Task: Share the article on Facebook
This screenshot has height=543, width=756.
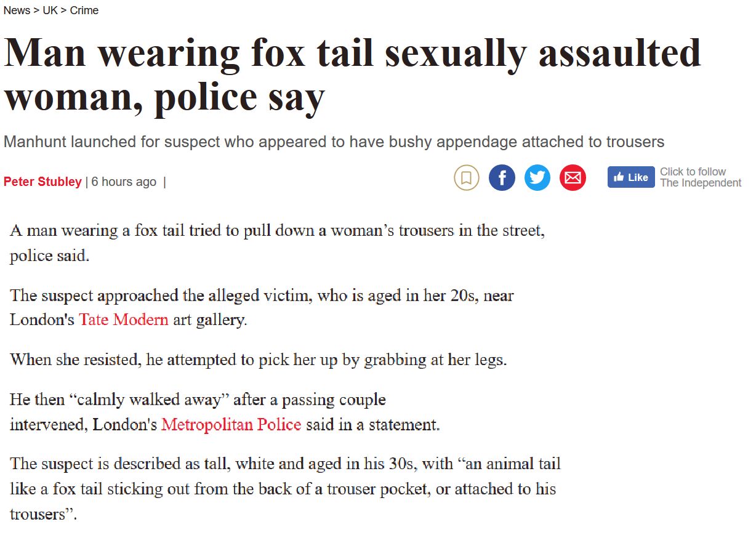Action: click(502, 177)
